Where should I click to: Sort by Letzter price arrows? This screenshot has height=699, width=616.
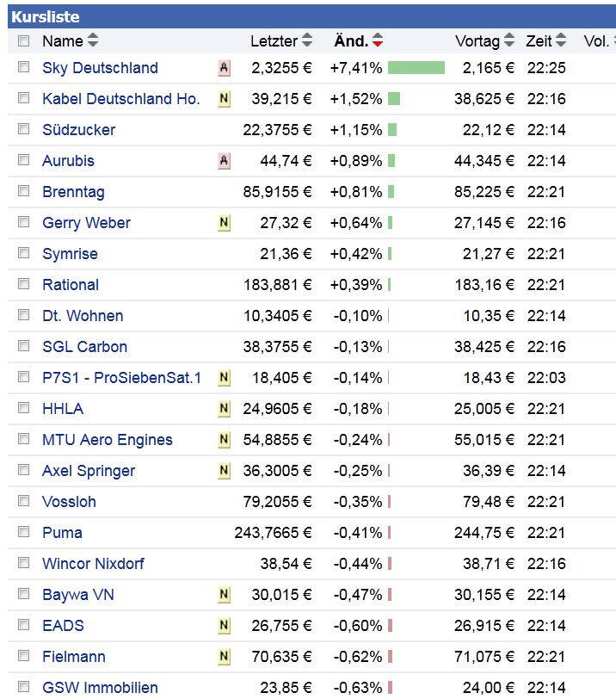pyautogui.click(x=307, y=40)
